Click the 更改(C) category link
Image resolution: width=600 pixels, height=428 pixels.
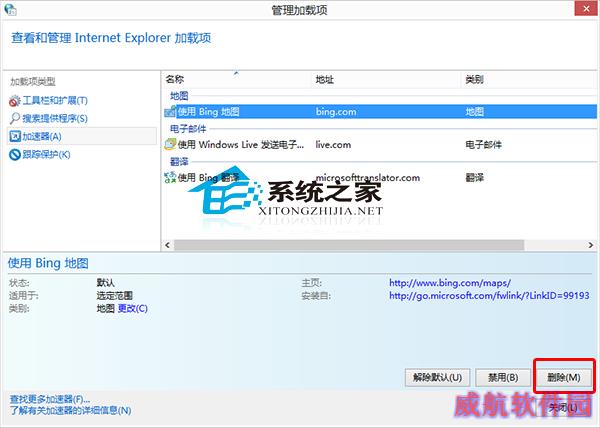pos(132,308)
